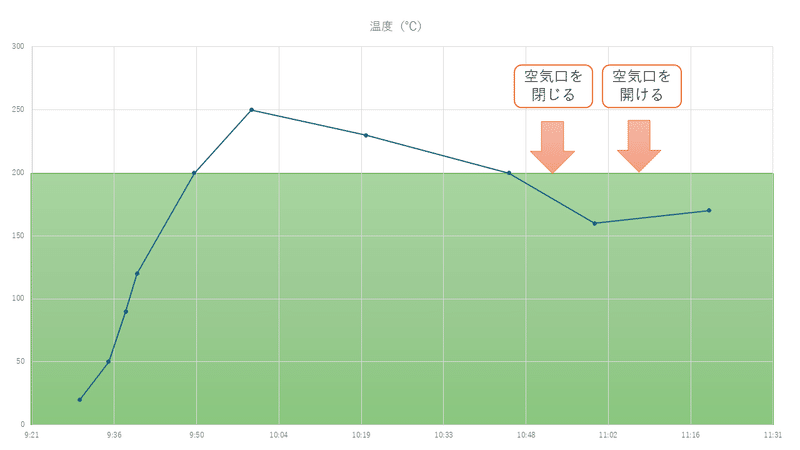Click the 200 degree point near 10:48
The image size is (800, 450).
click(509, 173)
